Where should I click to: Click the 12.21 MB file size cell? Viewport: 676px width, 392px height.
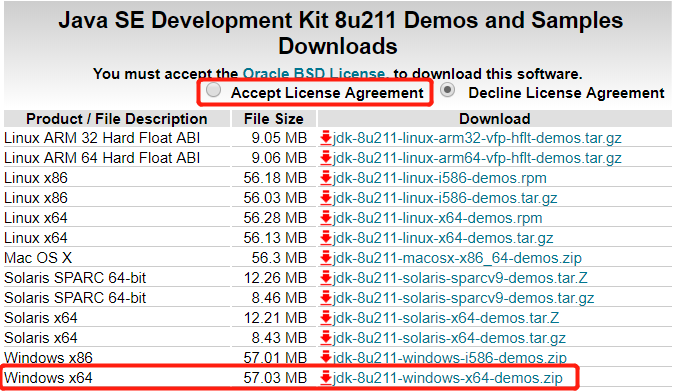[275, 318]
